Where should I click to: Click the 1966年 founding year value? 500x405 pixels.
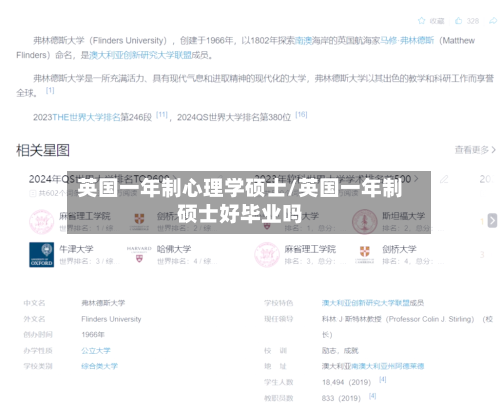pos(93,335)
